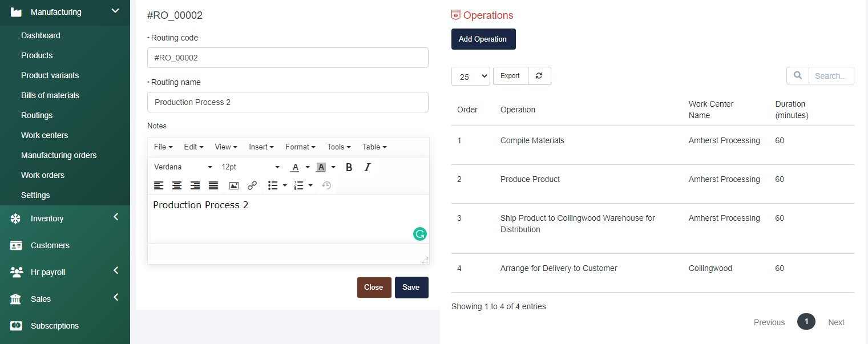Save the routing

(411, 288)
